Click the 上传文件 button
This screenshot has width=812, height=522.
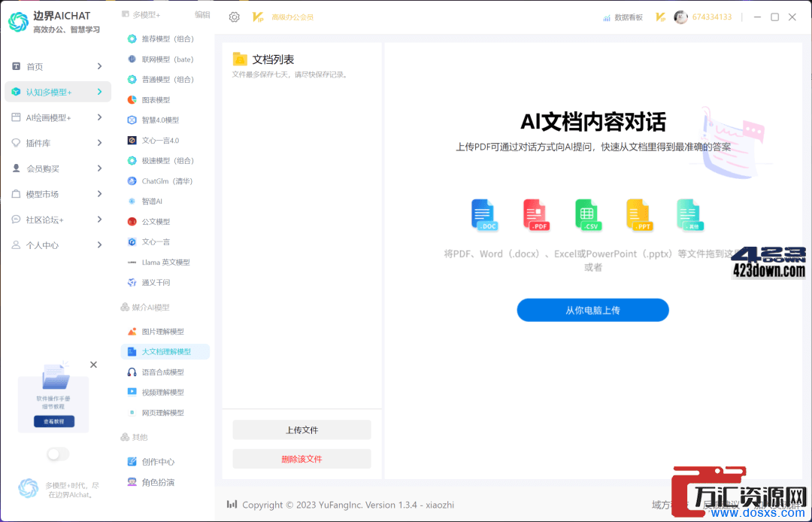pos(302,429)
